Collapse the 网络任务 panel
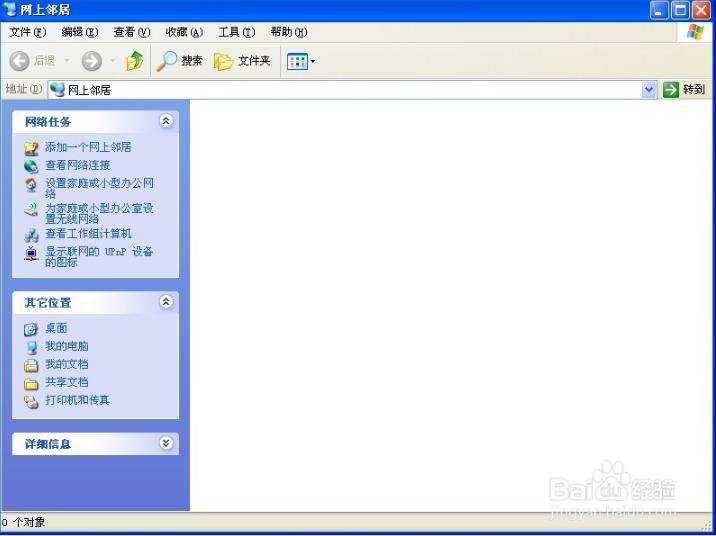Screen dimensions: 716x536 [x=166, y=121]
